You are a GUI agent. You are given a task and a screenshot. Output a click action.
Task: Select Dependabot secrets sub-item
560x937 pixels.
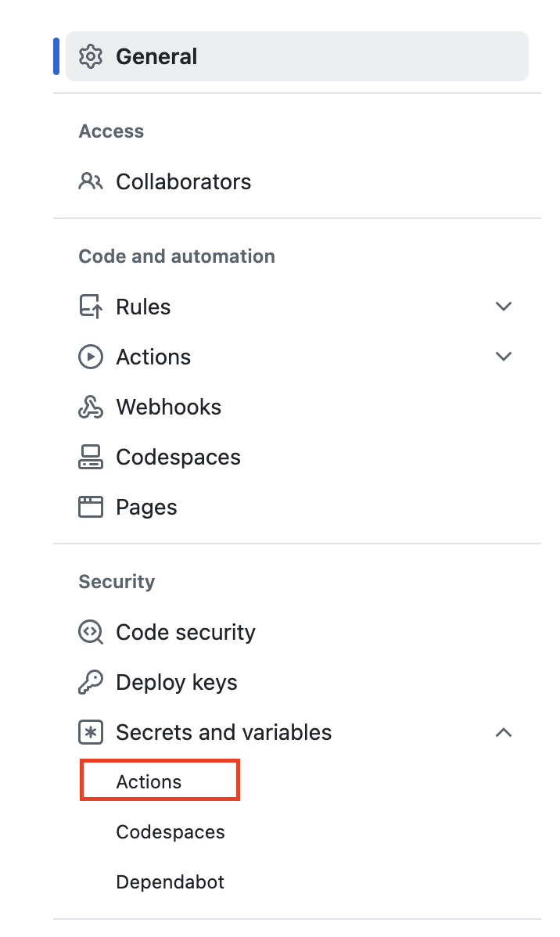(170, 882)
